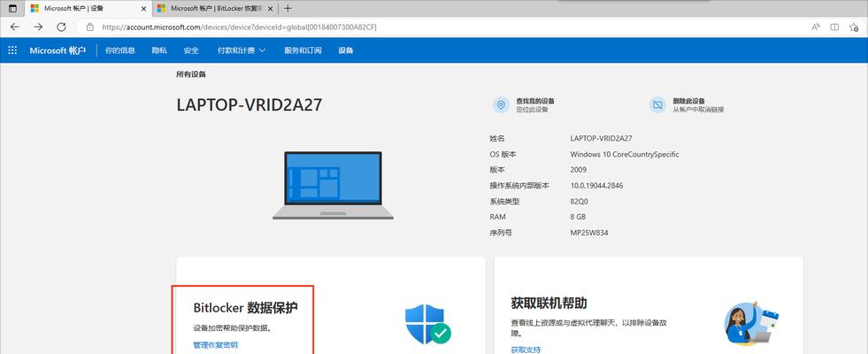Click the version value 2009
Image resolution: width=868 pixels, height=354 pixels.
[578, 170]
